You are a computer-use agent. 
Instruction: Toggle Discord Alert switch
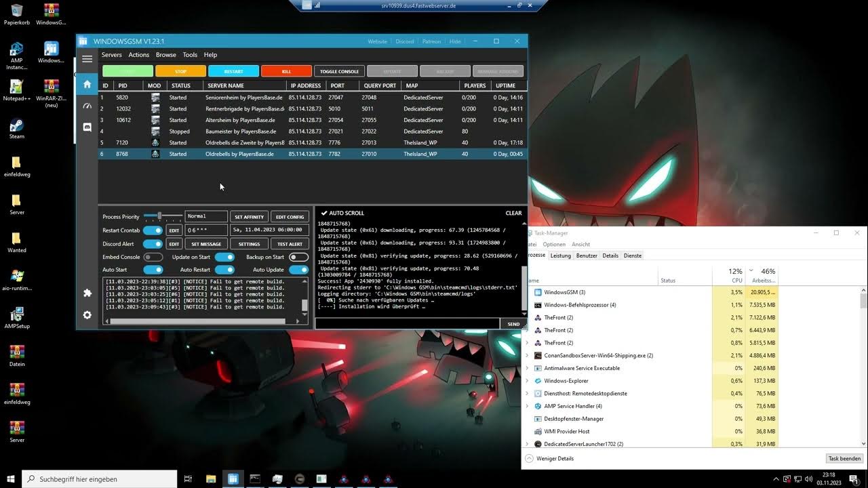[x=153, y=244]
